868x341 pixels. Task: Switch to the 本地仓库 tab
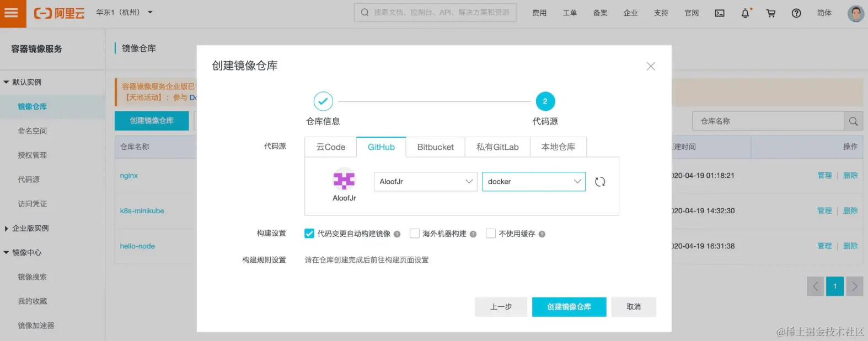558,147
